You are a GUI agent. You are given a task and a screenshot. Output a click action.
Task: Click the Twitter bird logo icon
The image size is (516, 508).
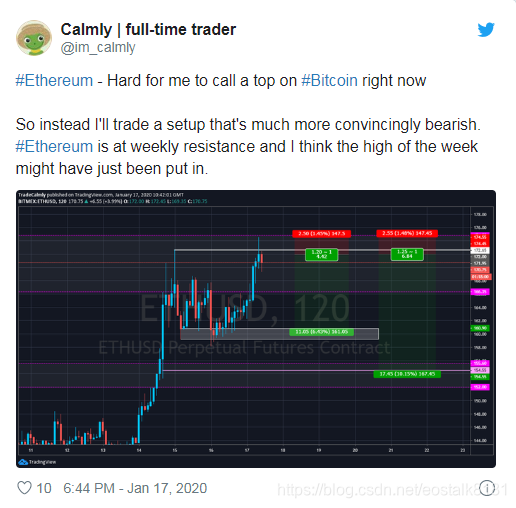[486, 30]
